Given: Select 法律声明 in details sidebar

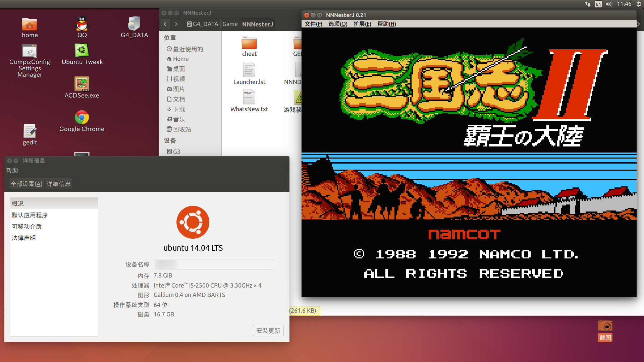Looking at the screenshot, I should click(x=54, y=238).
